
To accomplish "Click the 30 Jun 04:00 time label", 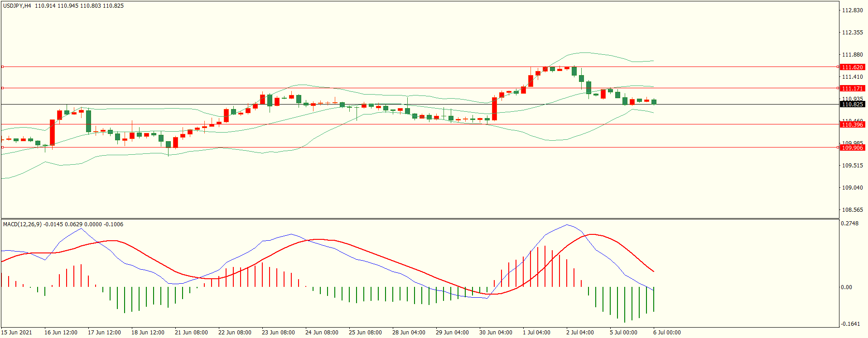I will (496, 333).
